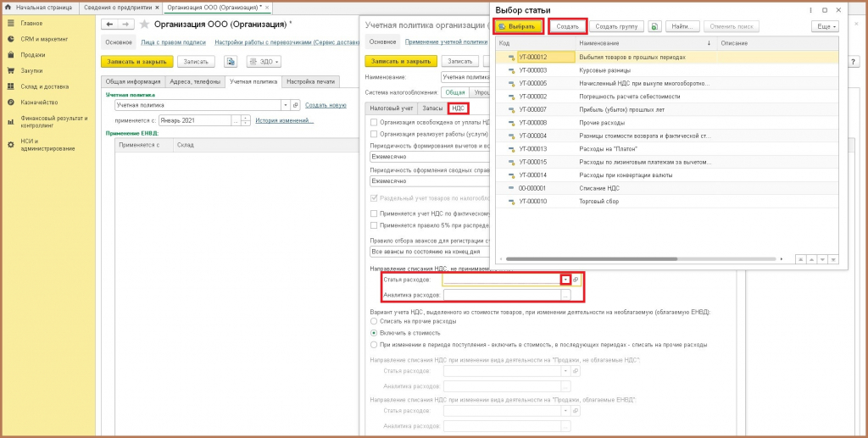Toggle Применяется правило 5% checkbox
Viewport: 868px width, 438px height.
click(374, 225)
